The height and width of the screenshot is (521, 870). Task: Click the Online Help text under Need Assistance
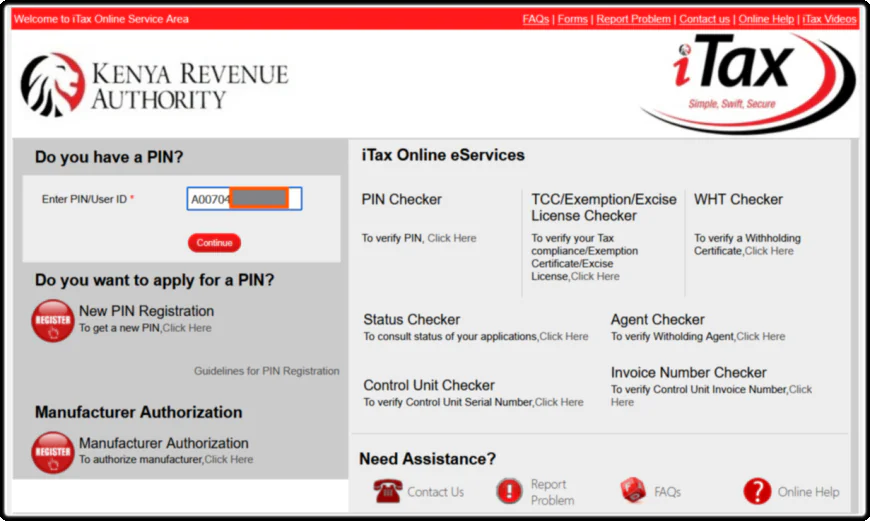(808, 492)
